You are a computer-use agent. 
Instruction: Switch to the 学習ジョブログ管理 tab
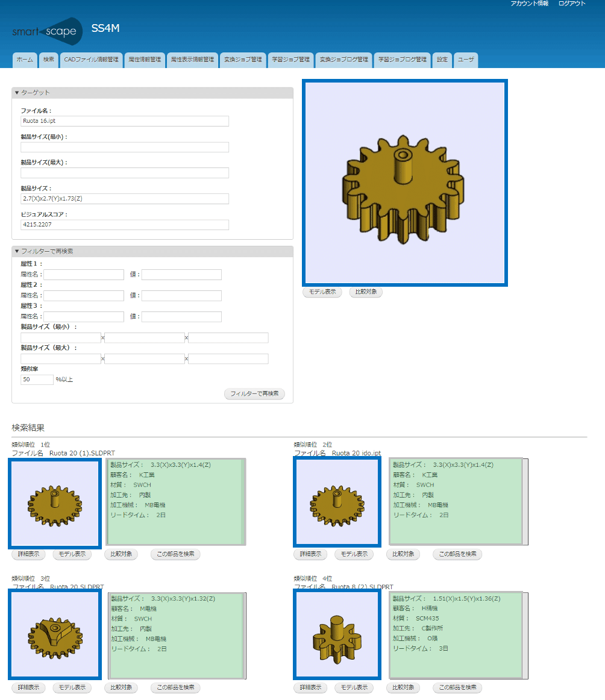point(402,60)
